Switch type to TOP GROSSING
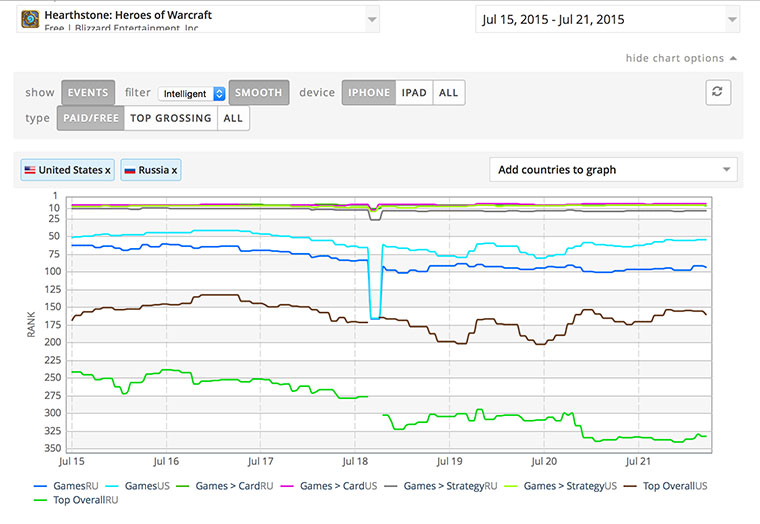The height and width of the screenshot is (524, 760). [x=170, y=118]
